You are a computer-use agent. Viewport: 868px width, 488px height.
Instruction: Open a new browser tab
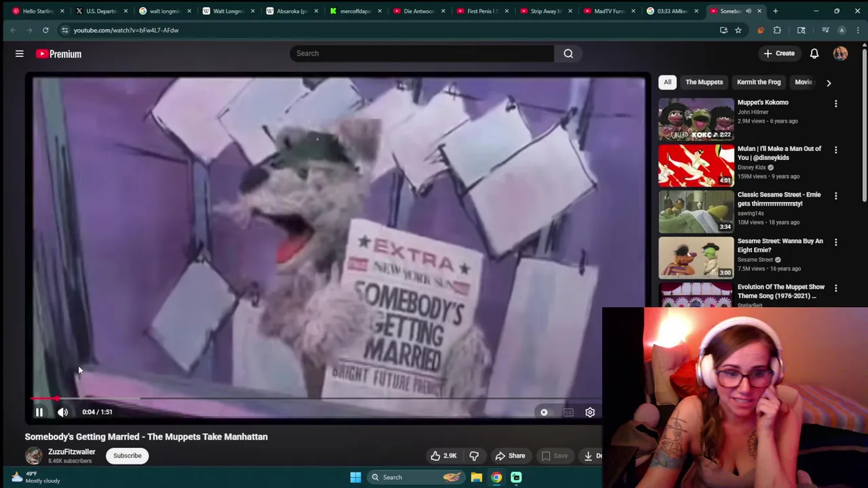(x=775, y=11)
